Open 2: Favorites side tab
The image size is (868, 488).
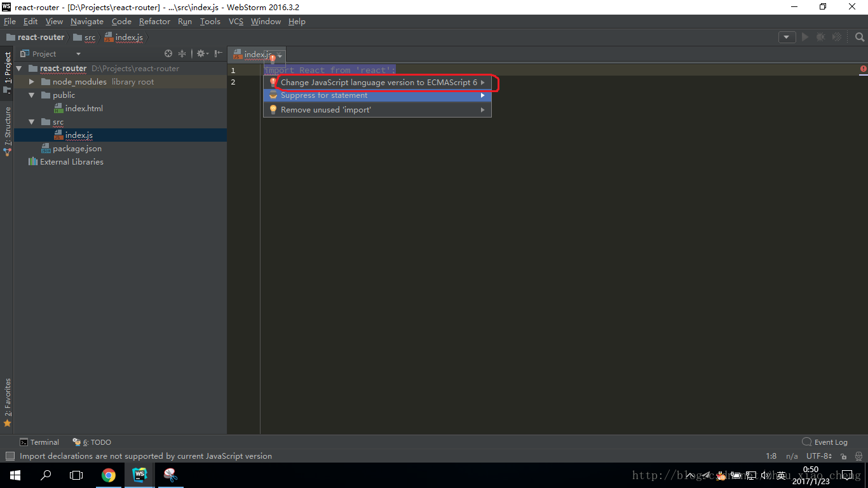click(x=7, y=402)
